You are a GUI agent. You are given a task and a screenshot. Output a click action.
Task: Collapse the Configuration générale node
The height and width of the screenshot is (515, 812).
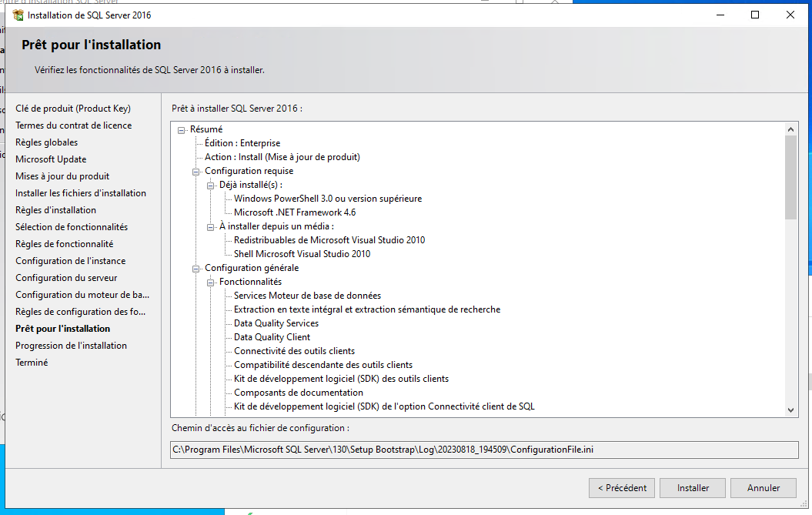(x=195, y=269)
